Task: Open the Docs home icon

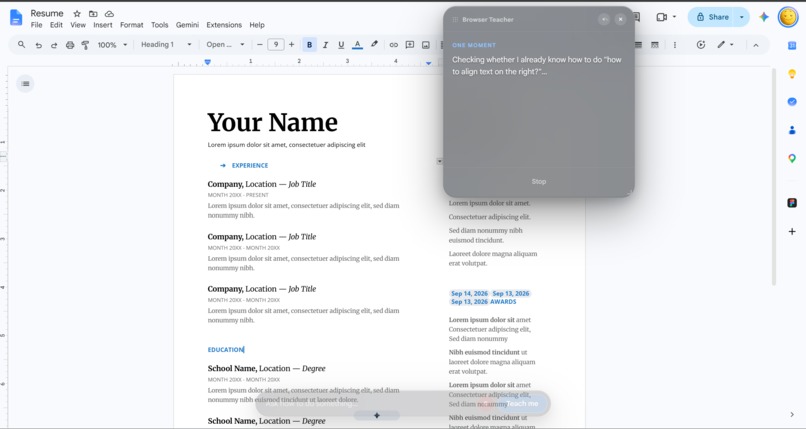Action: coord(16,17)
